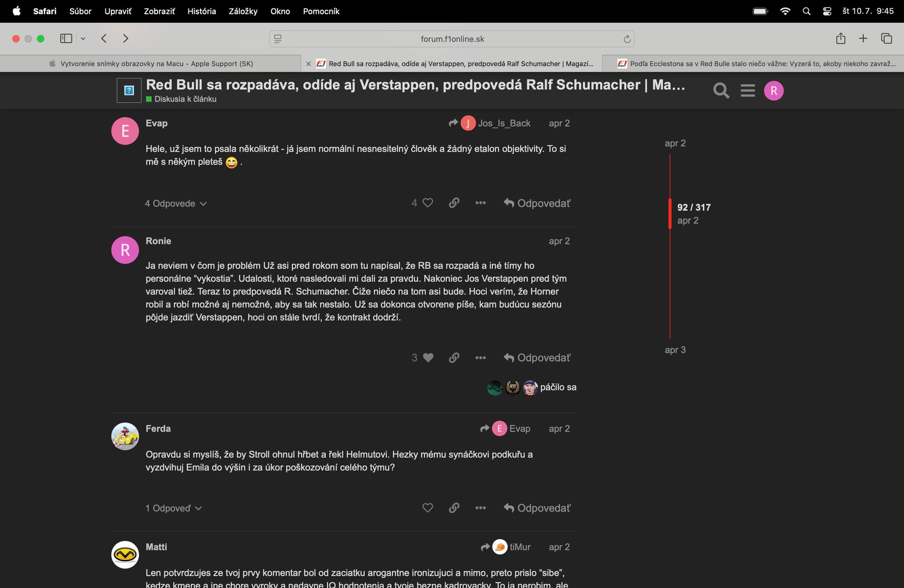Image resolution: width=904 pixels, height=588 pixels.
Task: Show more actions on Evap's post
Action: [x=480, y=203]
